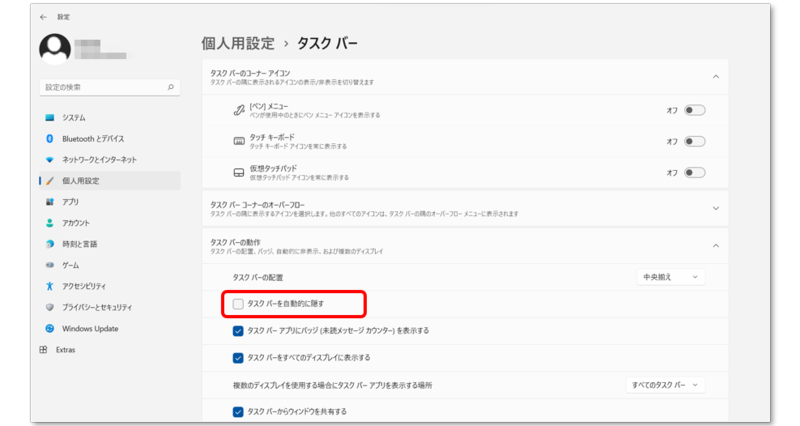Viewport: 800px width, 426px height.
Task: Turn on the タッチ キーボード toggle
Action: (695, 141)
